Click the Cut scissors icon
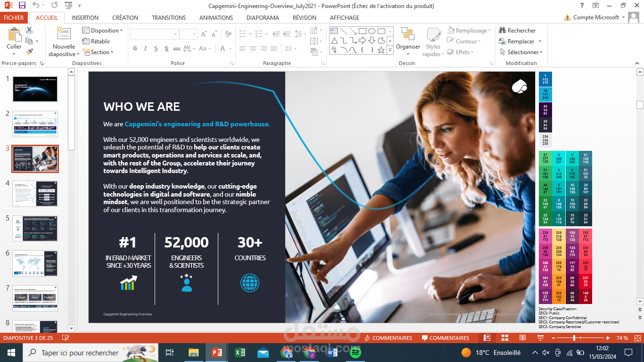 tap(29, 30)
